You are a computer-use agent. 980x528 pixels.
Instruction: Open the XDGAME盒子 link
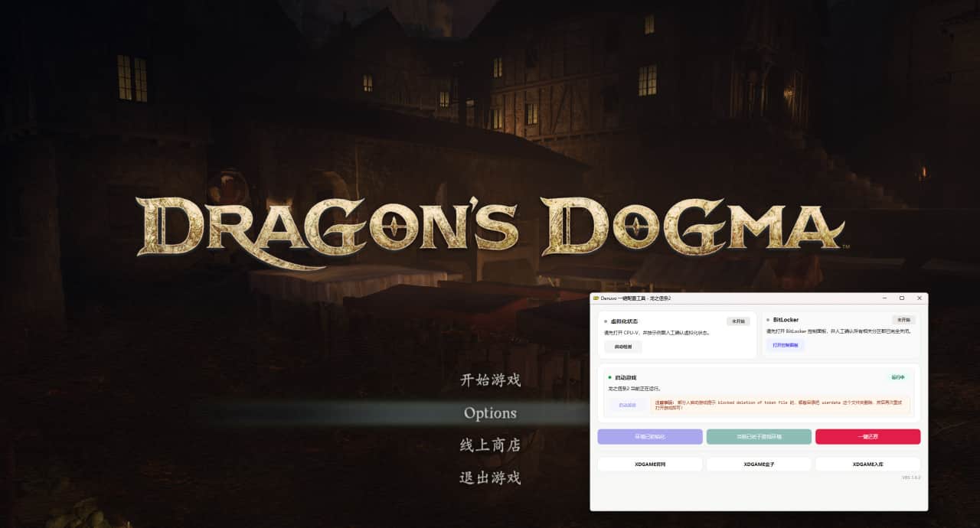click(x=759, y=464)
